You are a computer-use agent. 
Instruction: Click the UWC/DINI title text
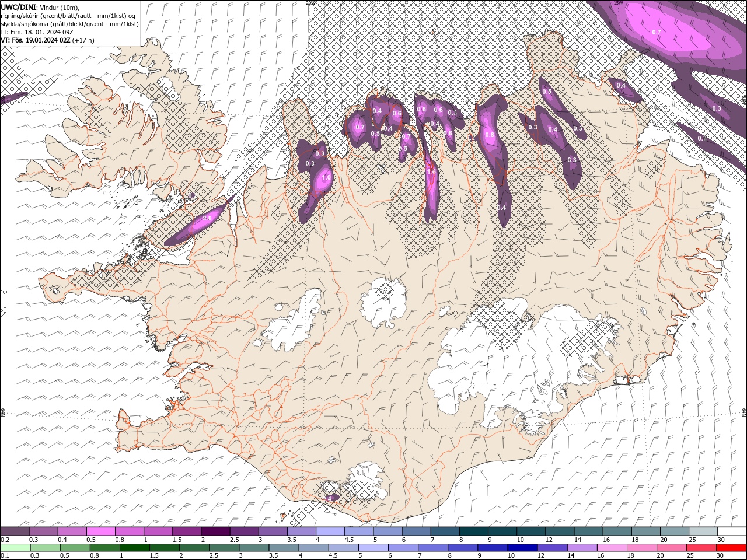[x=18, y=6]
